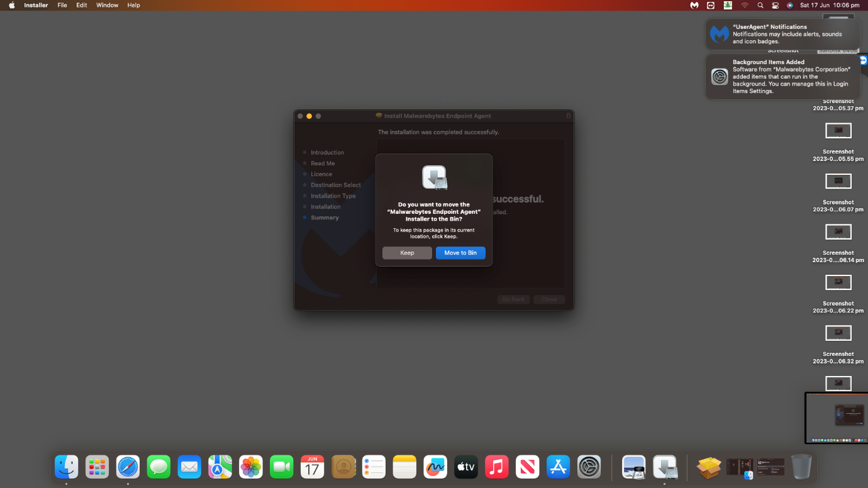Open the File menu
The height and width of the screenshot is (488, 868).
tap(62, 5)
